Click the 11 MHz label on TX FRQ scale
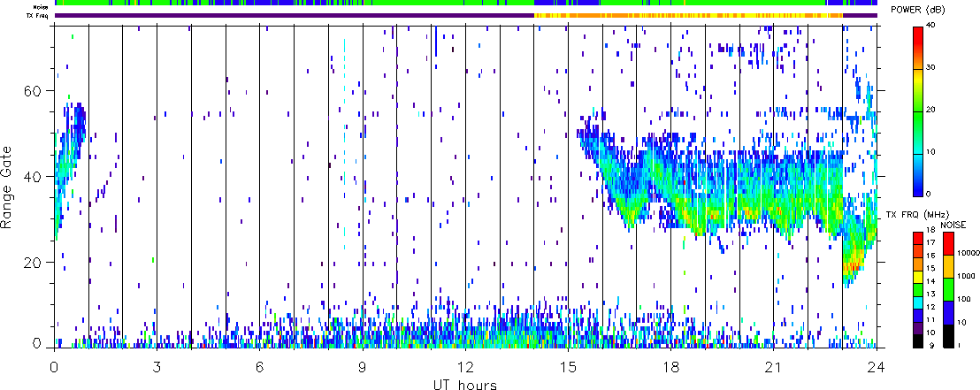Image resolution: width=980 pixels, height=390 pixels. click(931, 321)
